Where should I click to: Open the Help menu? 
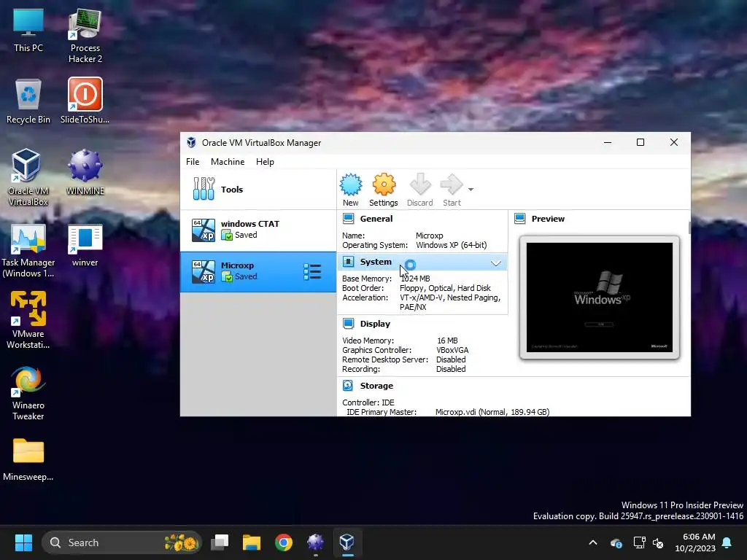click(x=265, y=162)
